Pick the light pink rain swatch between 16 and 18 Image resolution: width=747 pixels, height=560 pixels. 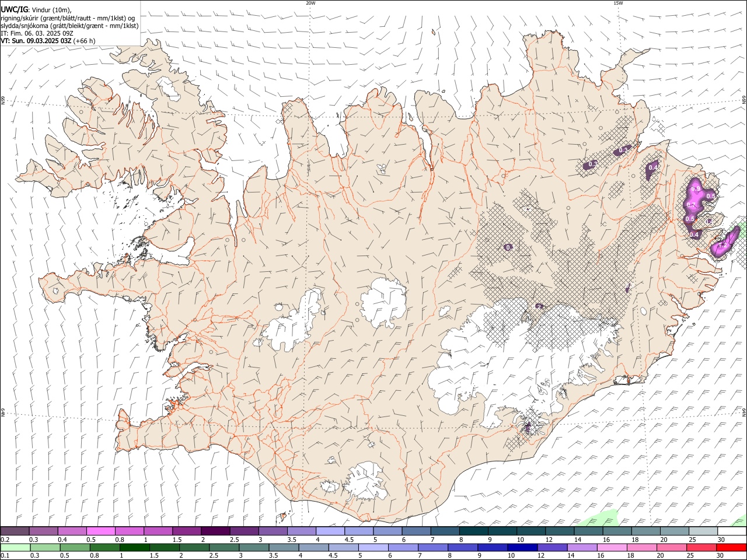point(612,547)
